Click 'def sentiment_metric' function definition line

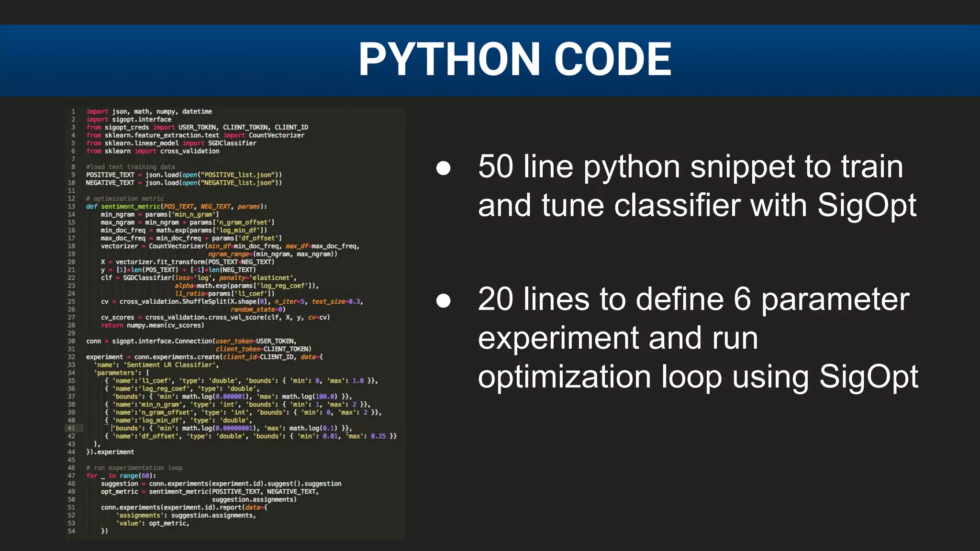(x=177, y=207)
